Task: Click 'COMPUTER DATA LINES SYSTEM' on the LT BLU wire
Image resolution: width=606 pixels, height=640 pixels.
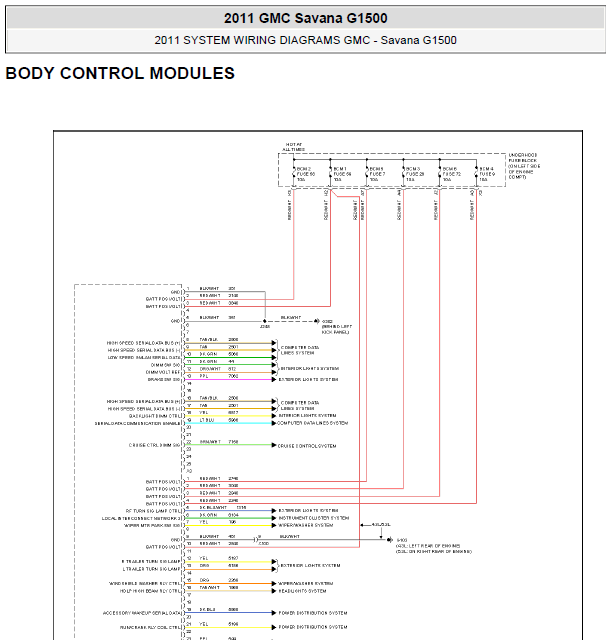Action: [x=313, y=423]
